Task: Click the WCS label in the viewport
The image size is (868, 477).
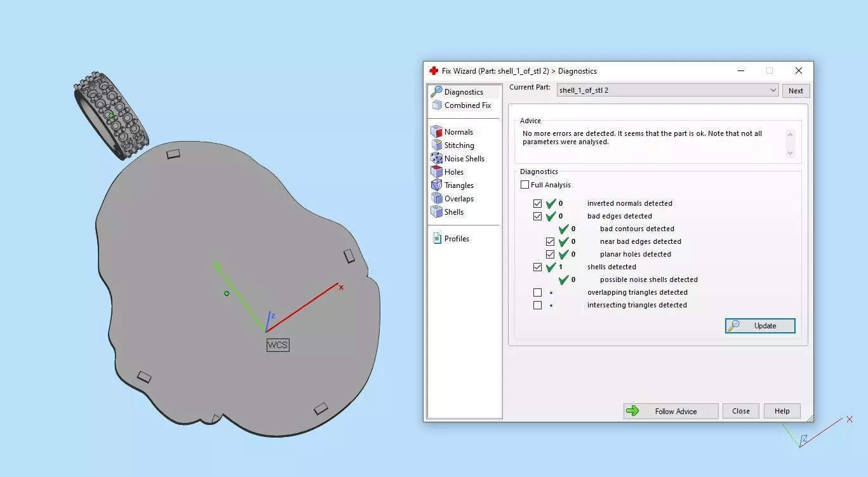Action: [x=277, y=345]
